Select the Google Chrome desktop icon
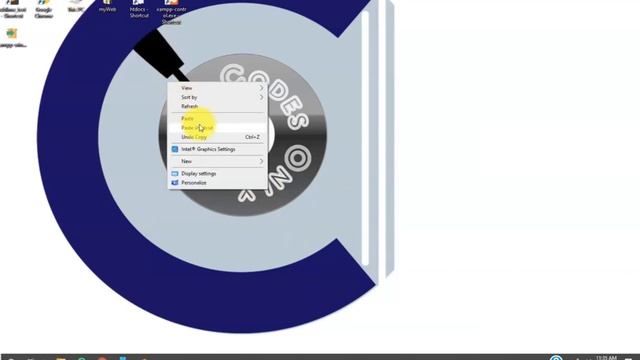The height and width of the screenshot is (360, 640). pyautogui.click(x=44, y=9)
